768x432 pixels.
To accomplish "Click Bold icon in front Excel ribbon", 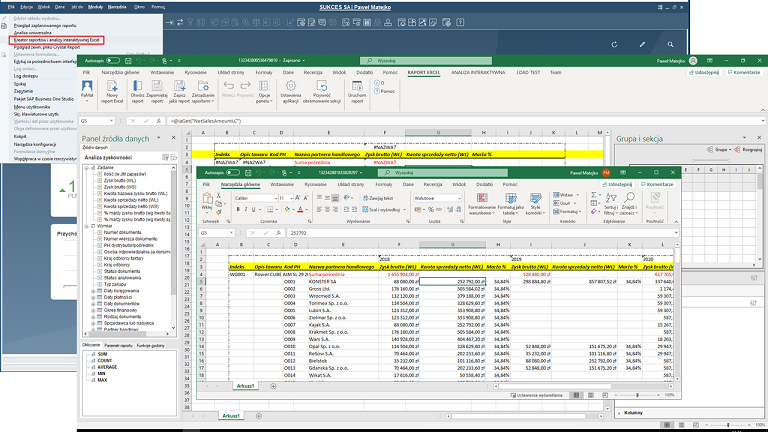I will coord(239,210).
